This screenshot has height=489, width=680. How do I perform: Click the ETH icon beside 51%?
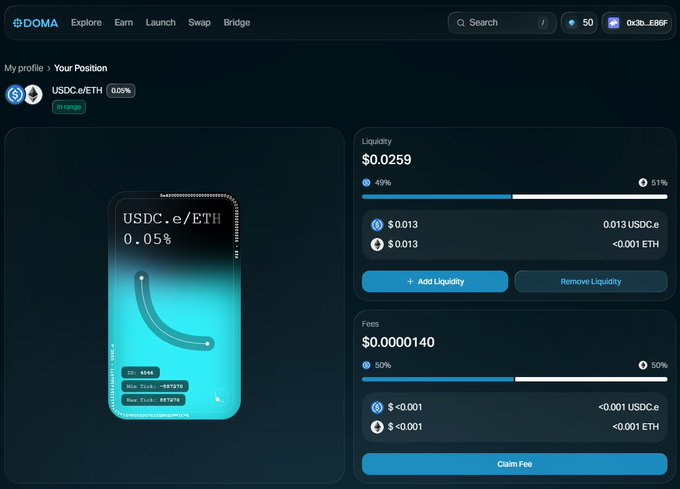point(643,183)
